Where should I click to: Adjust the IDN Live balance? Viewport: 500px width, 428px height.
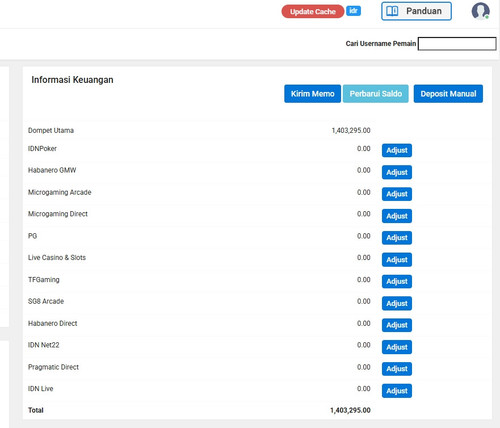397,391
